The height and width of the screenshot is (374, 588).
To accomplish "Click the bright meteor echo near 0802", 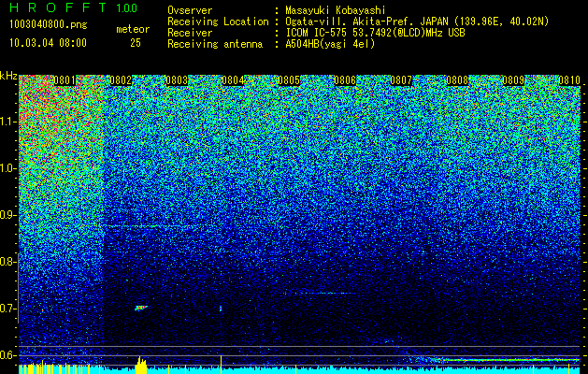I will tap(140, 308).
